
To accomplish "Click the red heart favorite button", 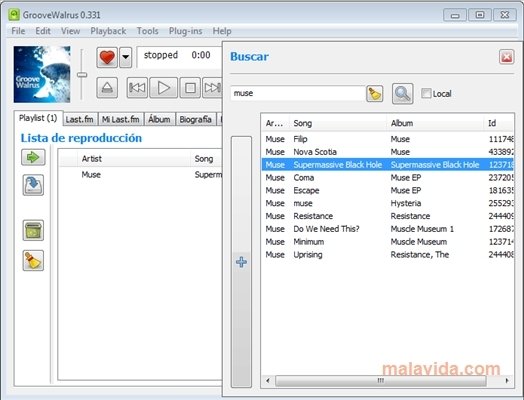I will point(107,57).
